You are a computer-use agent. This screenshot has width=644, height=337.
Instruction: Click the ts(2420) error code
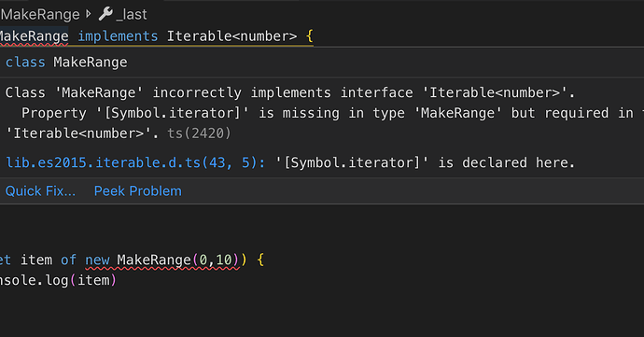click(199, 133)
